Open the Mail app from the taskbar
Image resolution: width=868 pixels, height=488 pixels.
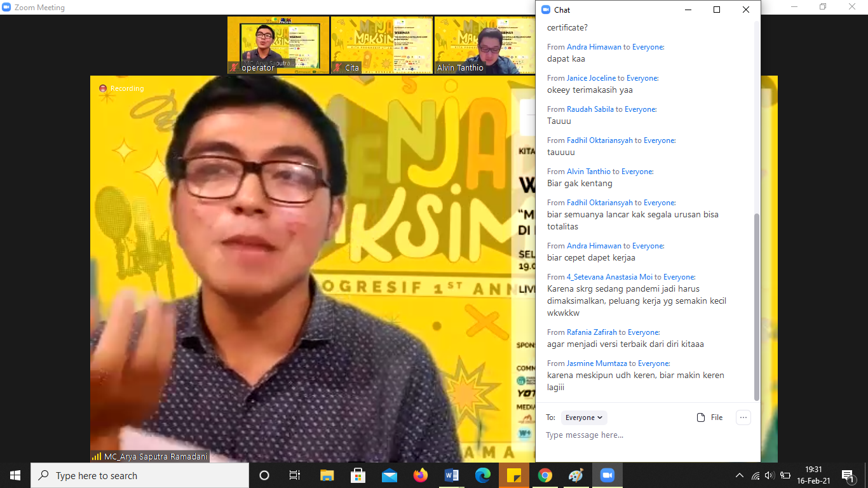pyautogui.click(x=390, y=475)
